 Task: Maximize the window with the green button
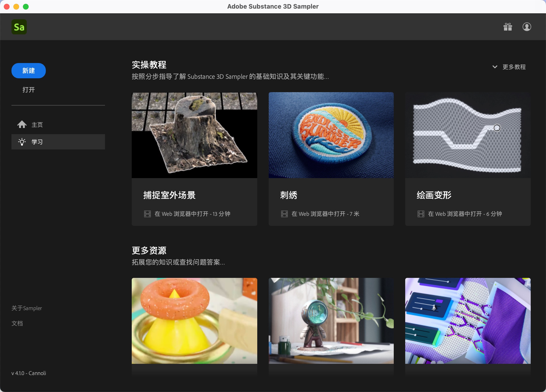click(26, 6)
